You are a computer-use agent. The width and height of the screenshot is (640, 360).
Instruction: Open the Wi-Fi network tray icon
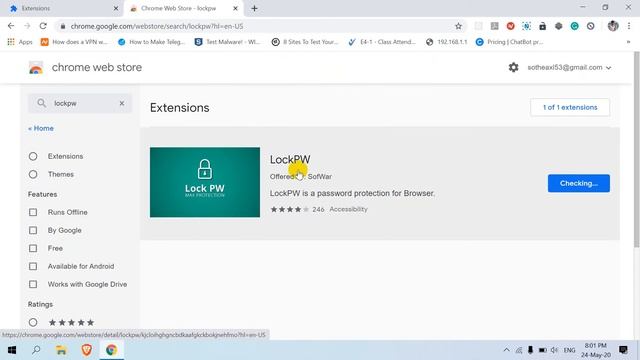518,350
